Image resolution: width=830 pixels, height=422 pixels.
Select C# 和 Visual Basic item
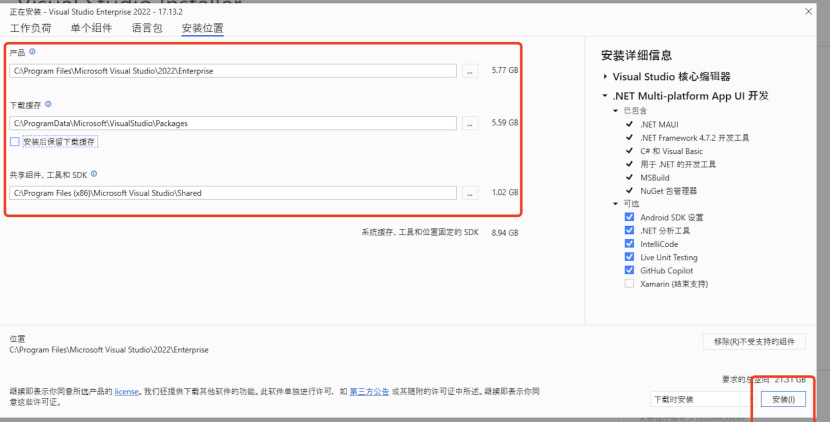672,151
